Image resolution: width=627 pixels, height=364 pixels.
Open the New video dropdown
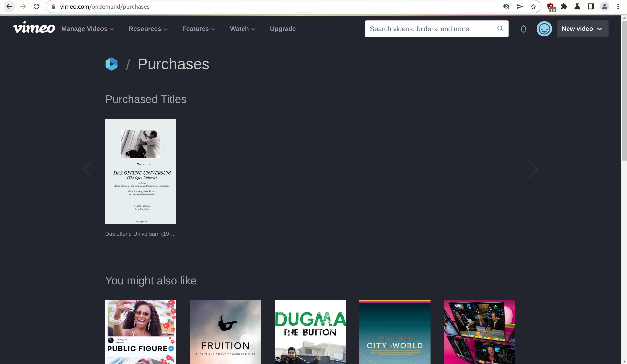pyautogui.click(x=583, y=29)
